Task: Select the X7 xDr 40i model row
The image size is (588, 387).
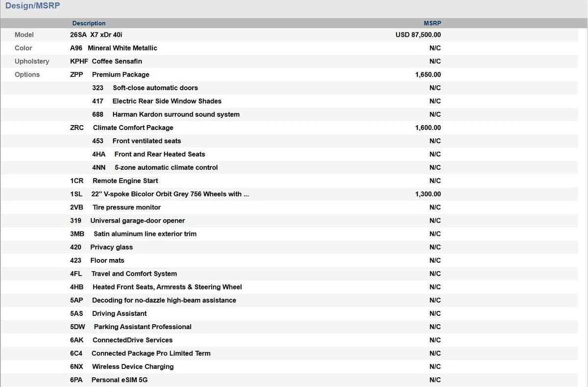Action: [106, 35]
